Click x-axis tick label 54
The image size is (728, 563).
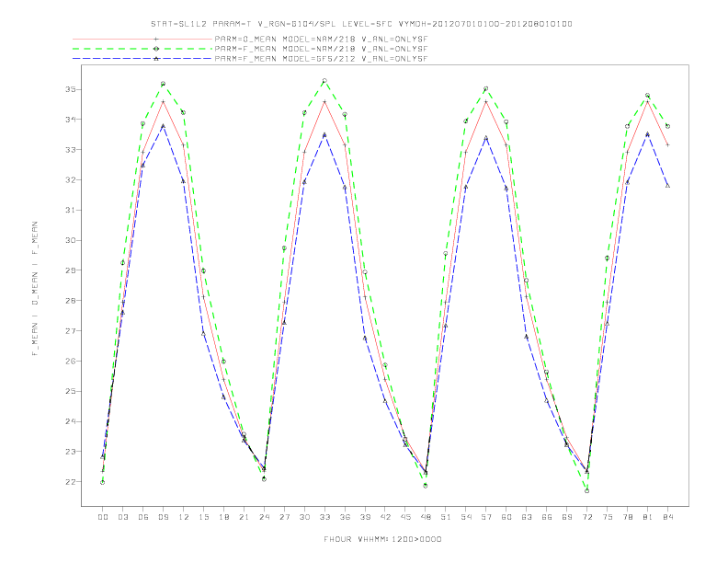click(x=466, y=517)
